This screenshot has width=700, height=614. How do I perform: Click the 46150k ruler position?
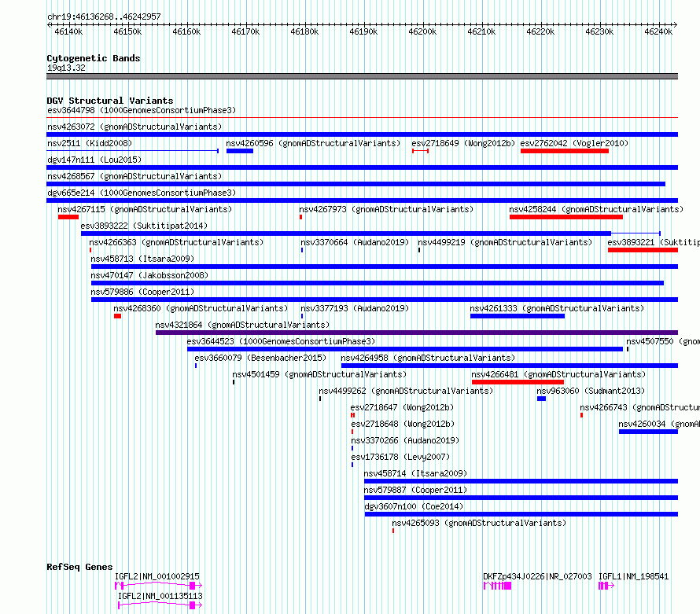tap(127, 31)
